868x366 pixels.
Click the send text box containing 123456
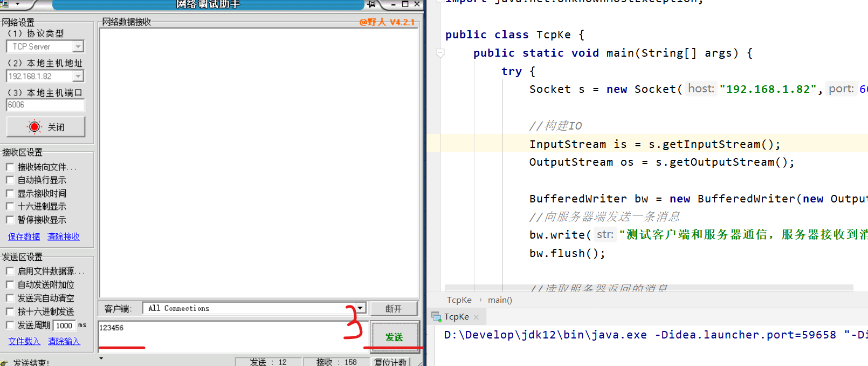pos(233,336)
